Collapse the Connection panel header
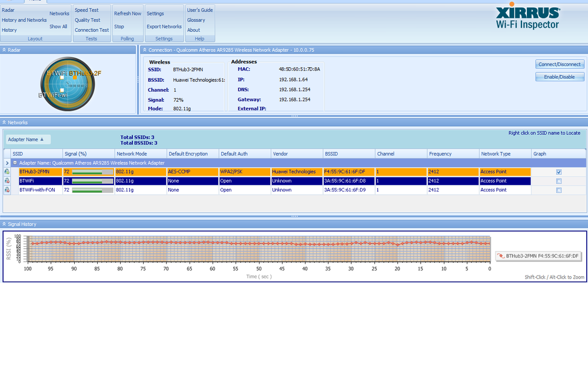Viewport: 588px width, 377px height. click(145, 50)
